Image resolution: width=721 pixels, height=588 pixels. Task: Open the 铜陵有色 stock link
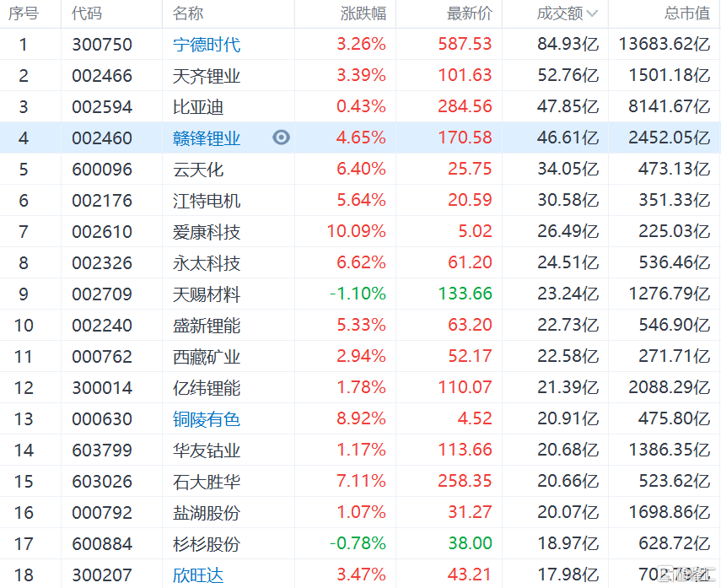tap(207, 418)
